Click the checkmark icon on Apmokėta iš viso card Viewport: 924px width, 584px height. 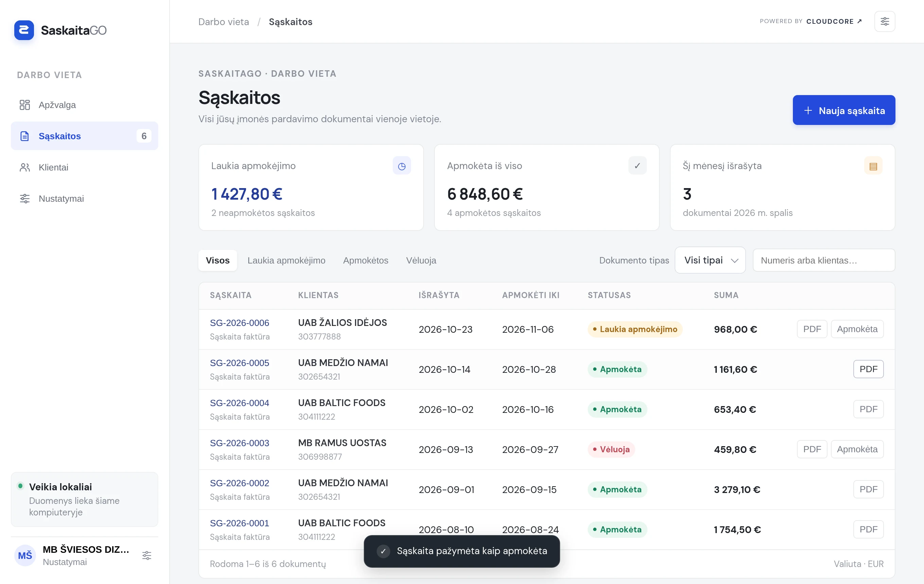click(637, 166)
